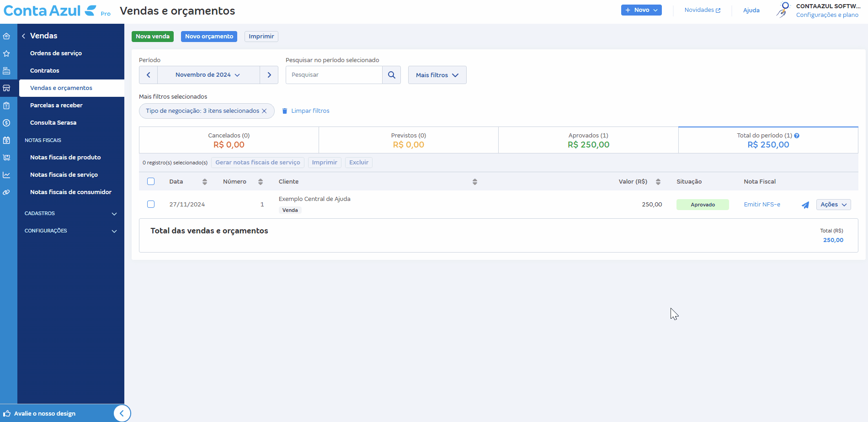Click the Emitir NFS-e link
868x422 pixels.
pos(761,205)
